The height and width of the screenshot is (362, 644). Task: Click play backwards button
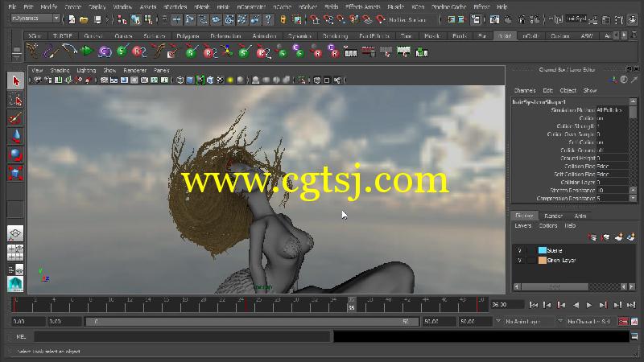(576, 305)
